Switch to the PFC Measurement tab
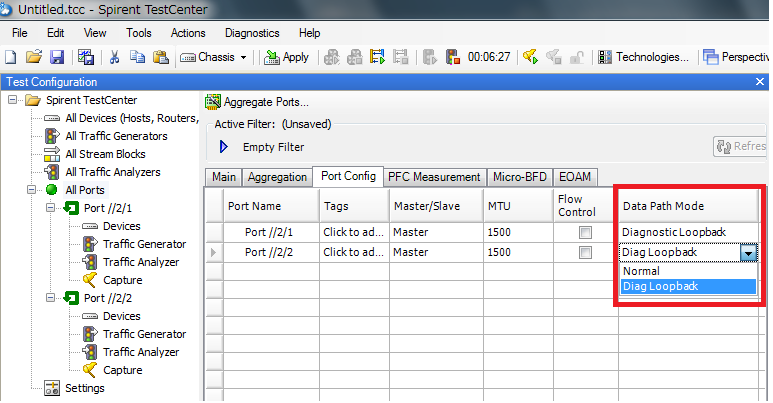Screen dimensions: 773x403 (x=434, y=177)
